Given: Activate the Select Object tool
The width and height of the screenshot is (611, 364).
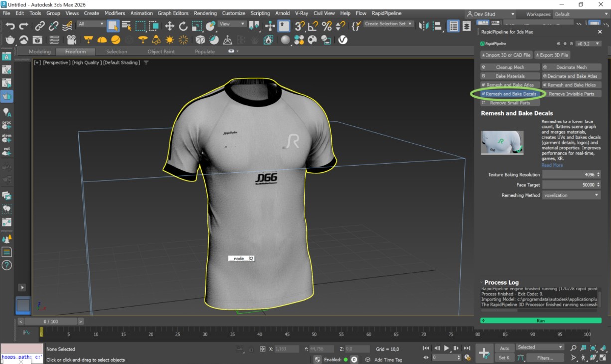Looking at the screenshot, I should coord(113,26).
